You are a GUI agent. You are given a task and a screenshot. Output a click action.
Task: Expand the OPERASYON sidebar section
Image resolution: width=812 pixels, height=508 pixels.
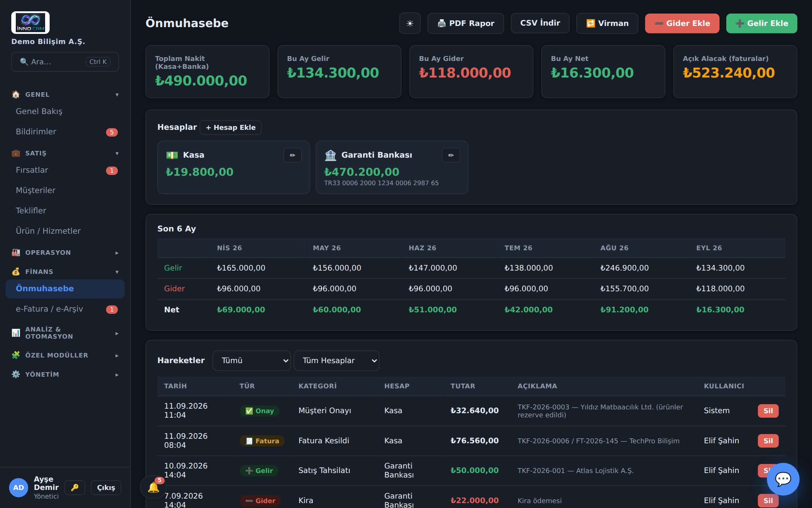(x=65, y=252)
